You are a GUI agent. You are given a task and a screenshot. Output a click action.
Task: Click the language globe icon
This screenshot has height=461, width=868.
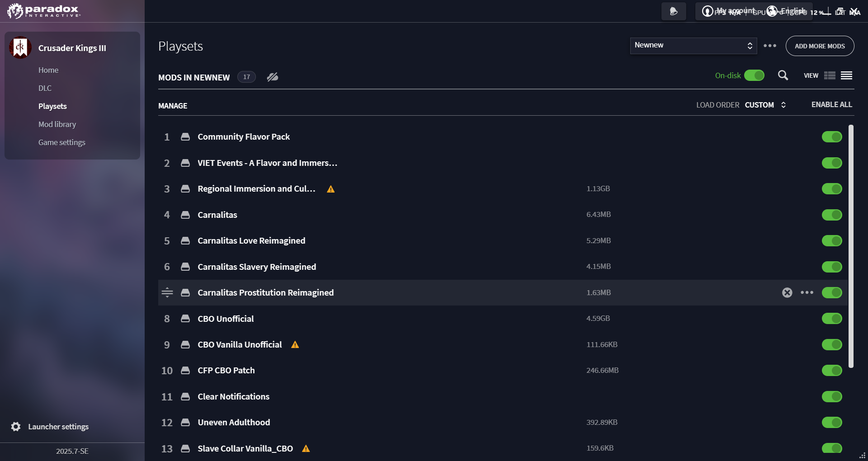(772, 11)
